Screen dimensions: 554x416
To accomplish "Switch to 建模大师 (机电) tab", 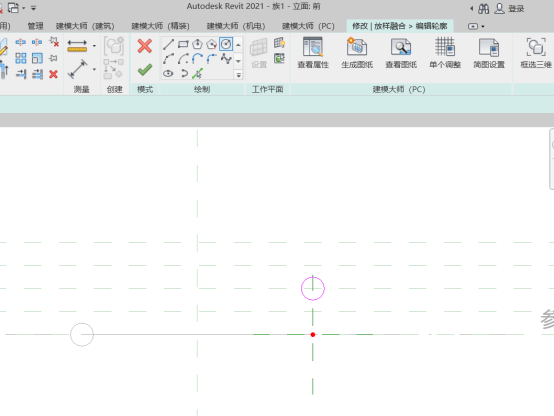I will pos(236,26).
